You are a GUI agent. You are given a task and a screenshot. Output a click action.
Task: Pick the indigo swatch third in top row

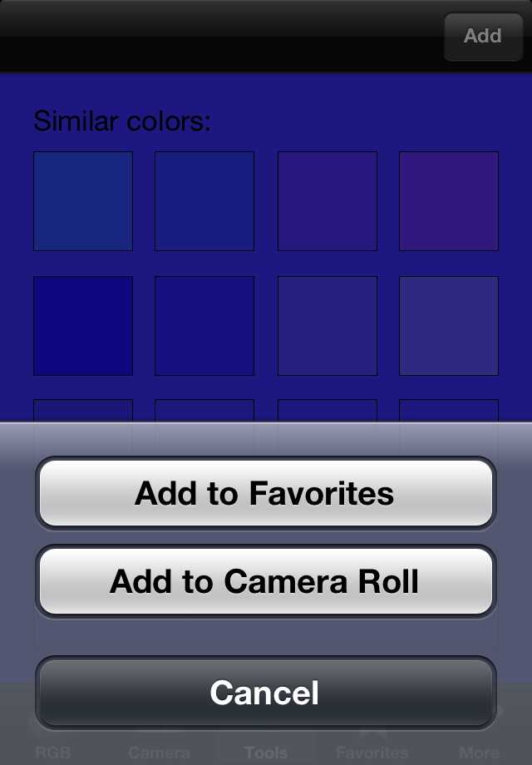click(328, 201)
